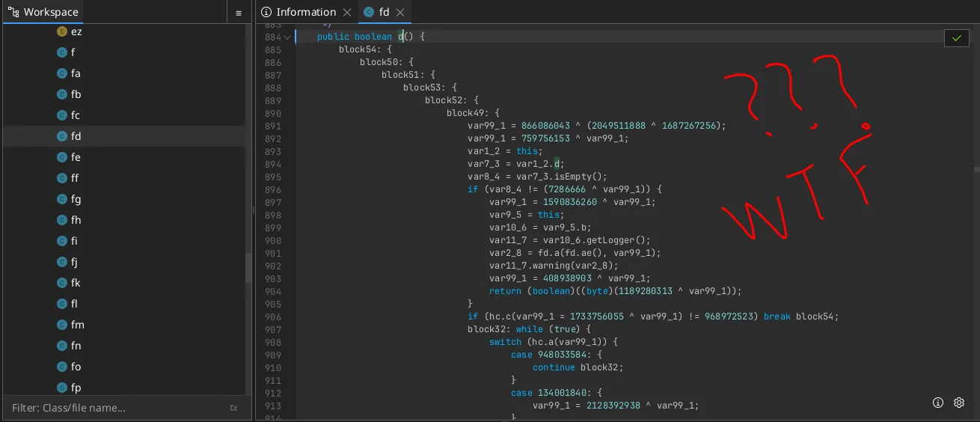Screen dimensions: 980x422
Task: Switch to the Information tab
Action: [306, 12]
